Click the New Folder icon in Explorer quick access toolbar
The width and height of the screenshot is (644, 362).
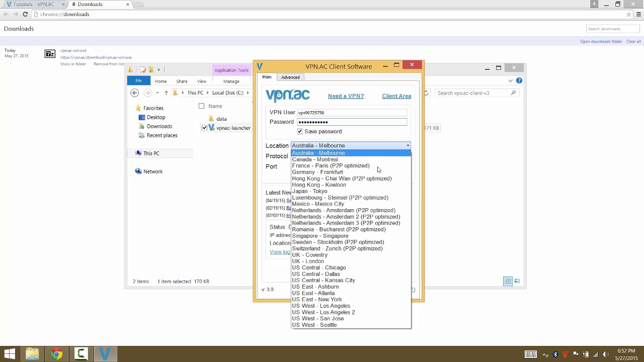(150, 69)
